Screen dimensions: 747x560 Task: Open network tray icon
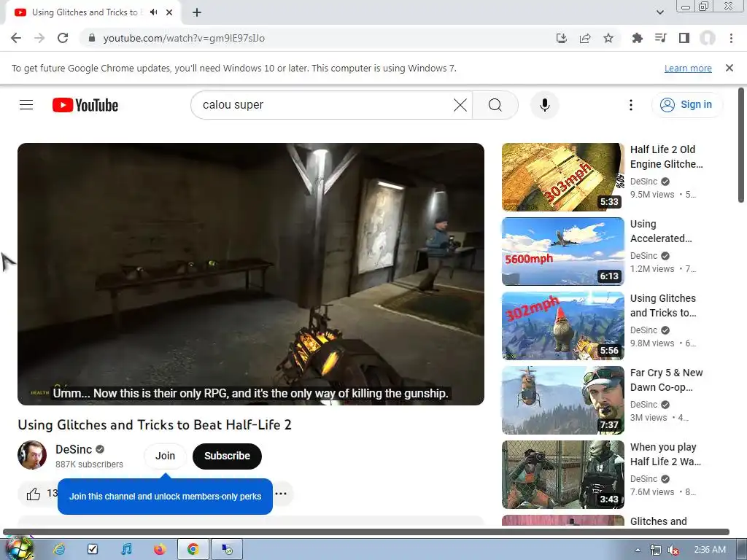656,550
